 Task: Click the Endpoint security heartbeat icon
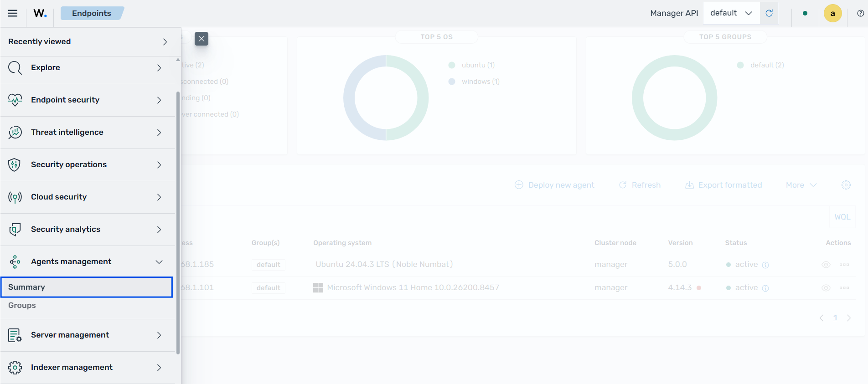point(15,100)
